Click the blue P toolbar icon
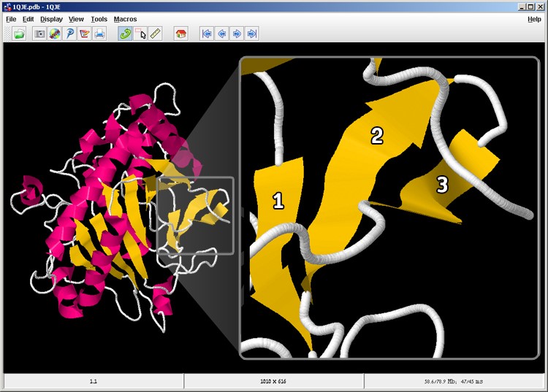The height and width of the screenshot is (392, 548). click(x=69, y=34)
